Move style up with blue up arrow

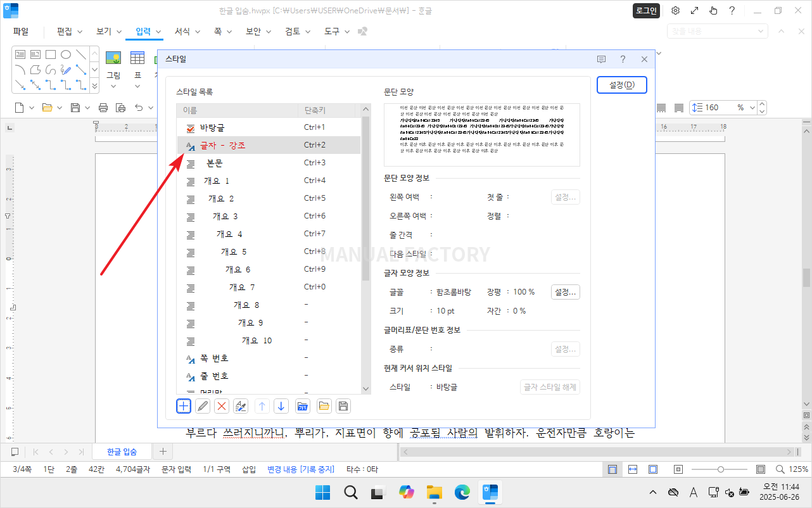(262, 406)
